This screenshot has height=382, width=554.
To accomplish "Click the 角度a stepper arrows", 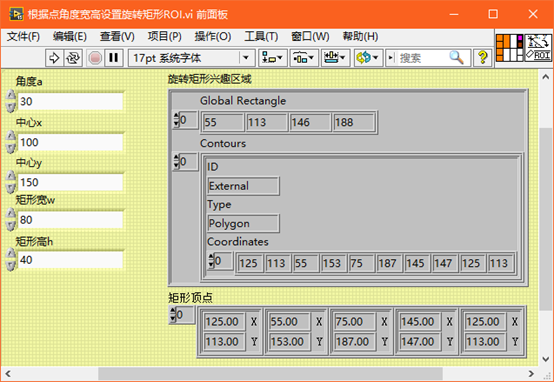I will pyautogui.click(x=11, y=101).
